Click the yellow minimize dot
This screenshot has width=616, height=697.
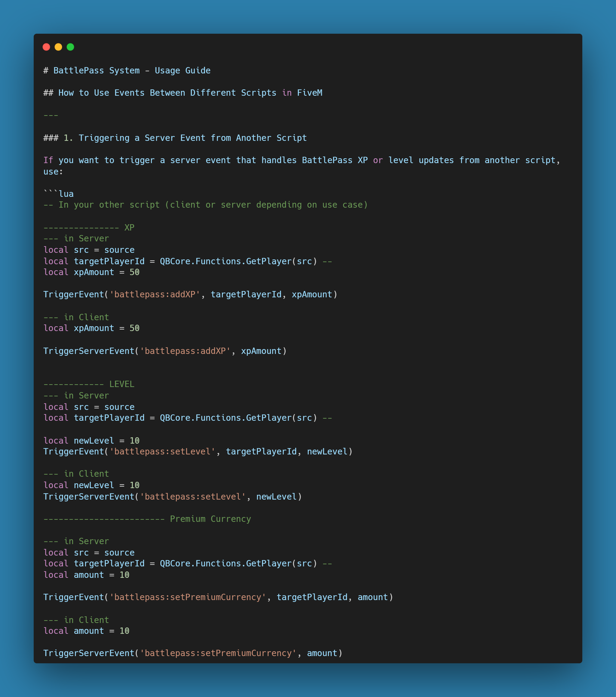point(58,47)
